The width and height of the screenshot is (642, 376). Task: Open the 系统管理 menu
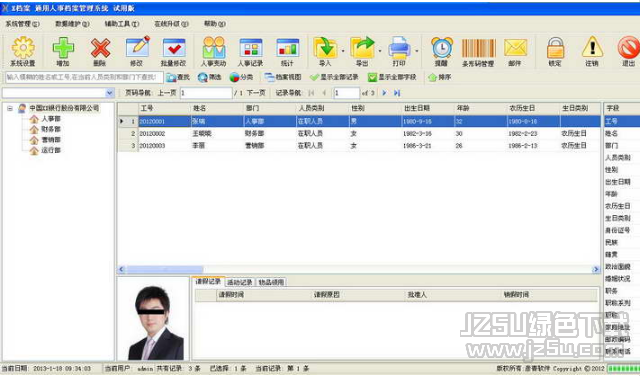23,24
